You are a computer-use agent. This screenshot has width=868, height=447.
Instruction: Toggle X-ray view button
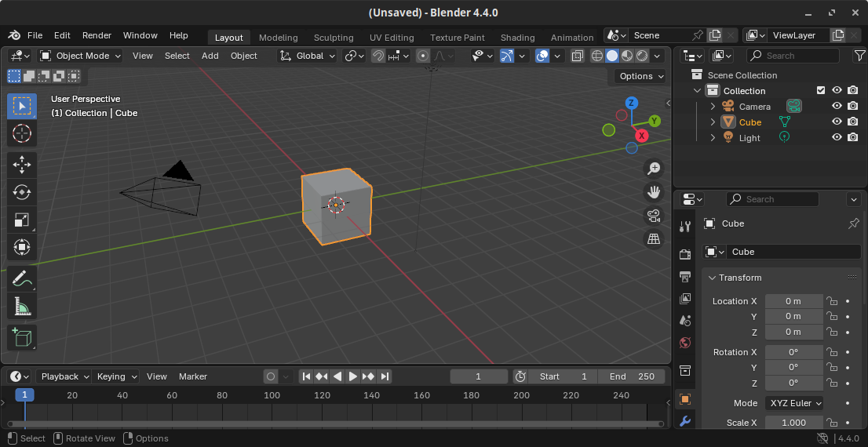pyautogui.click(x=577, y=56)
